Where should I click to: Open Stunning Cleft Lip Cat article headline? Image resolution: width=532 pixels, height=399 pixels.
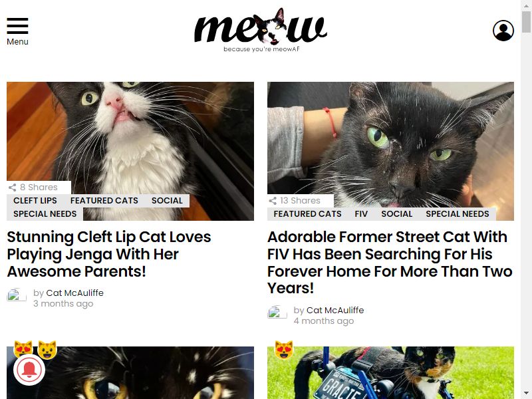point(109,254)
